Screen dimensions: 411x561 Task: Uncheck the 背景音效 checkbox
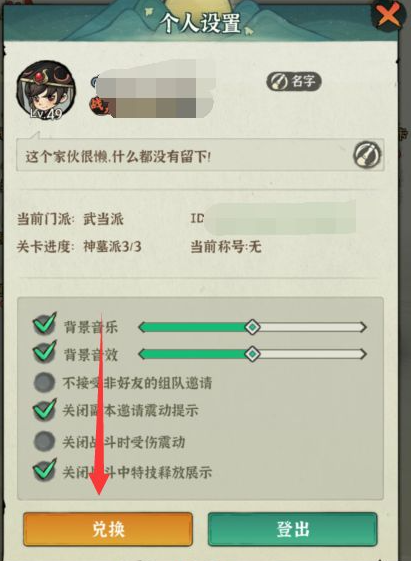coord(44,352)
